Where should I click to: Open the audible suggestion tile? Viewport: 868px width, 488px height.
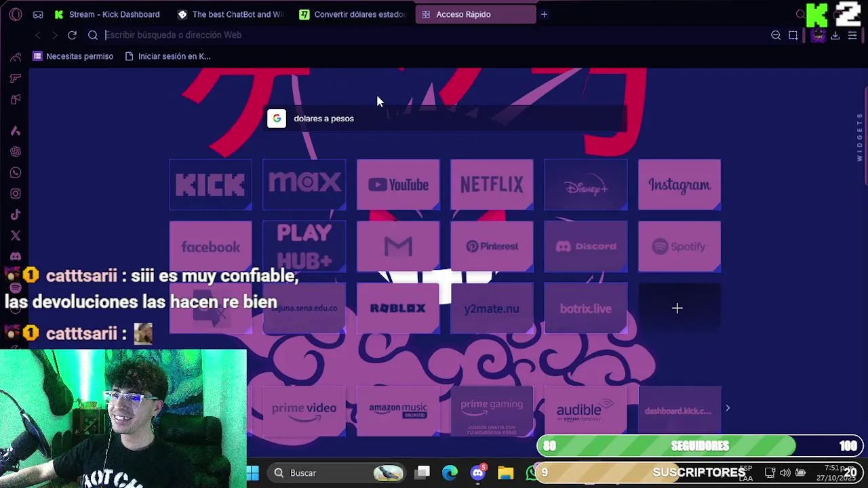coord(586,410)
